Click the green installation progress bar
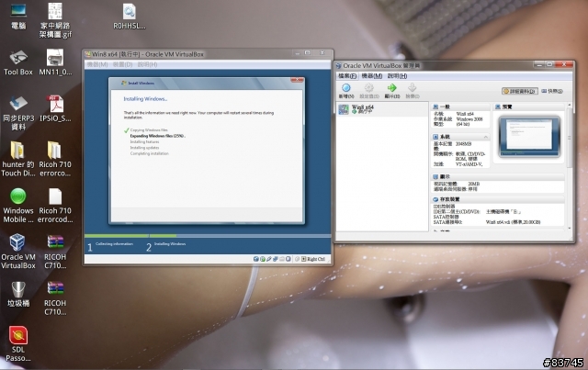 coord(130,236)
